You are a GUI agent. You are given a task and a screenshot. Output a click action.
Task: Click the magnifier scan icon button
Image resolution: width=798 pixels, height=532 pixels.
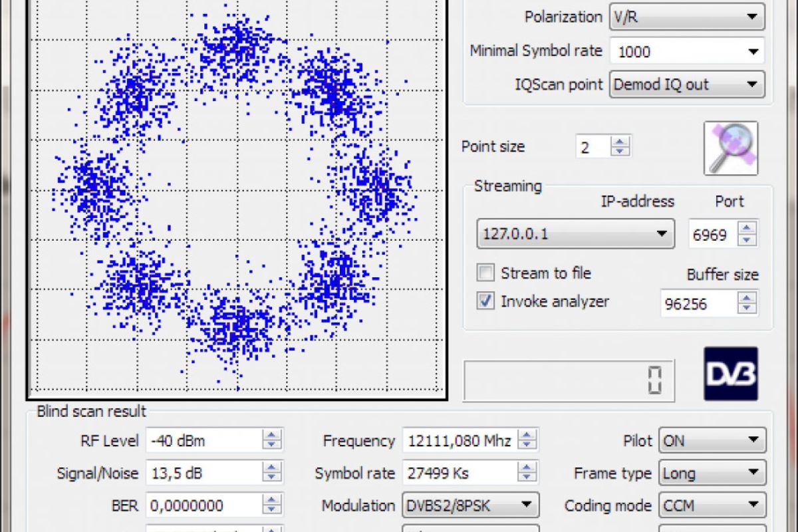pyautogui.click(x=731, y=148)
